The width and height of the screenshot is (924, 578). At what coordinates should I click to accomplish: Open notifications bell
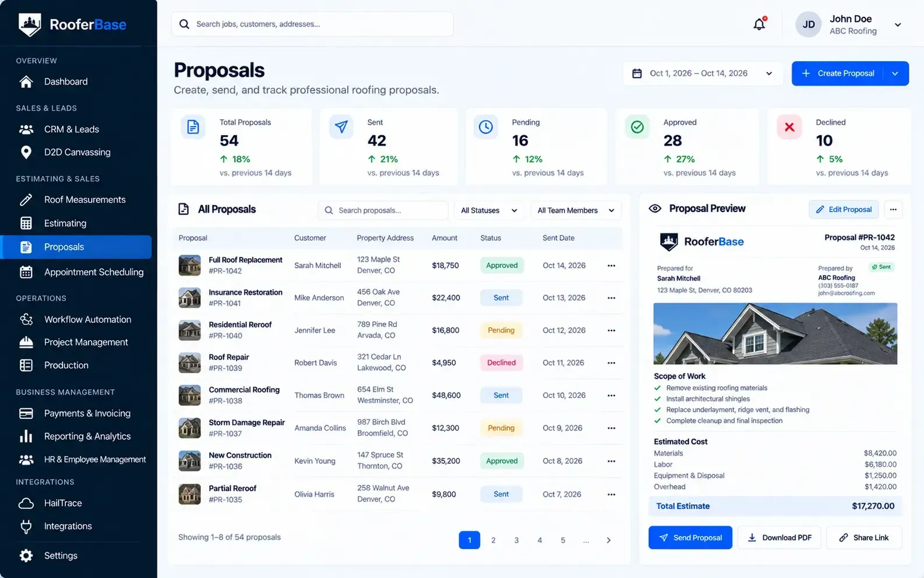[x=759, y=24]
